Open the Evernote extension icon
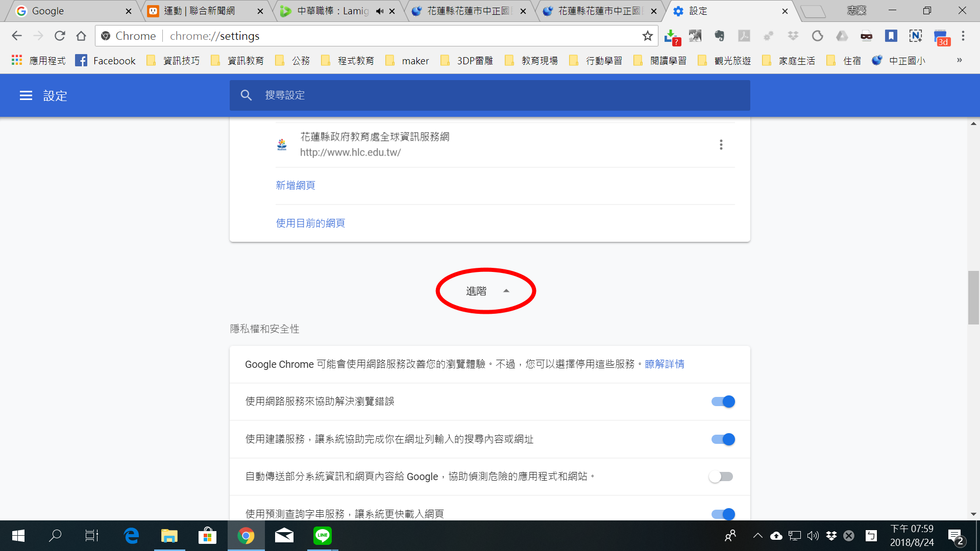The width and height of the screenshot is (980, 551). point(719,36)
